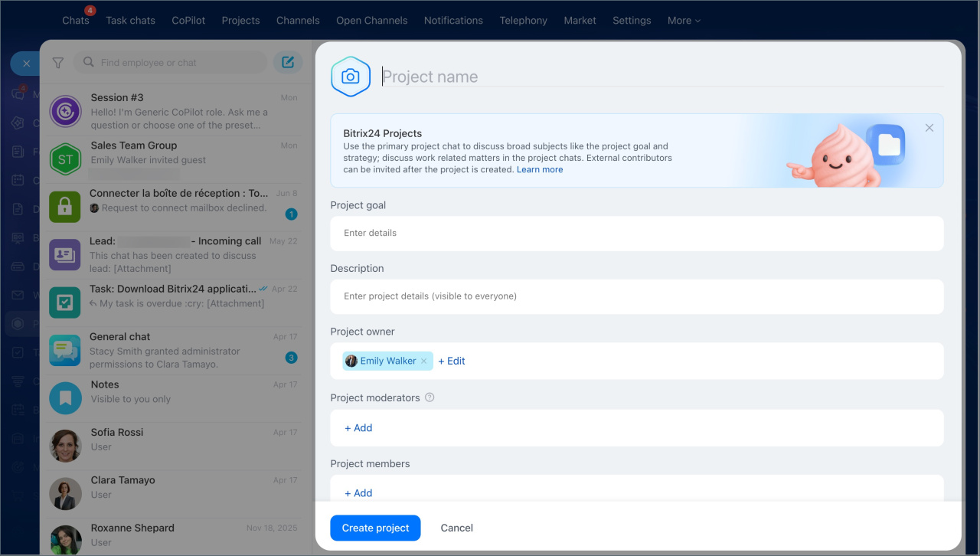
Task: Show help for Project moderators
Action: coord(430,397)
